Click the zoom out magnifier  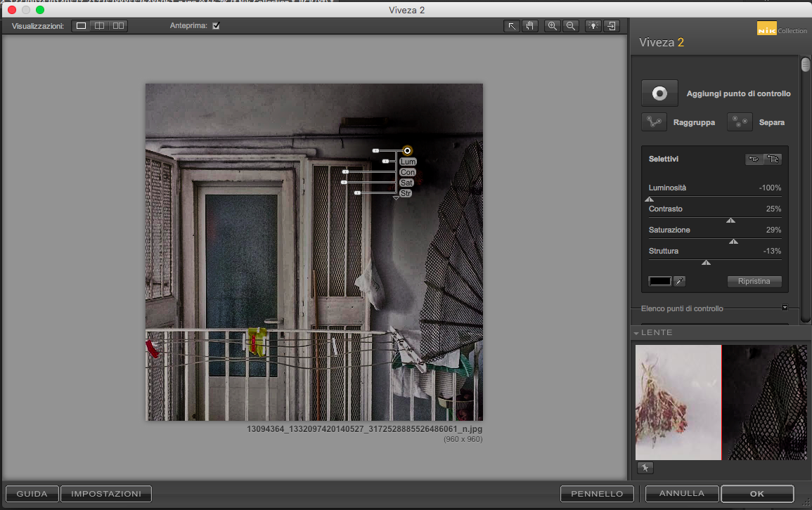point(571,26)
